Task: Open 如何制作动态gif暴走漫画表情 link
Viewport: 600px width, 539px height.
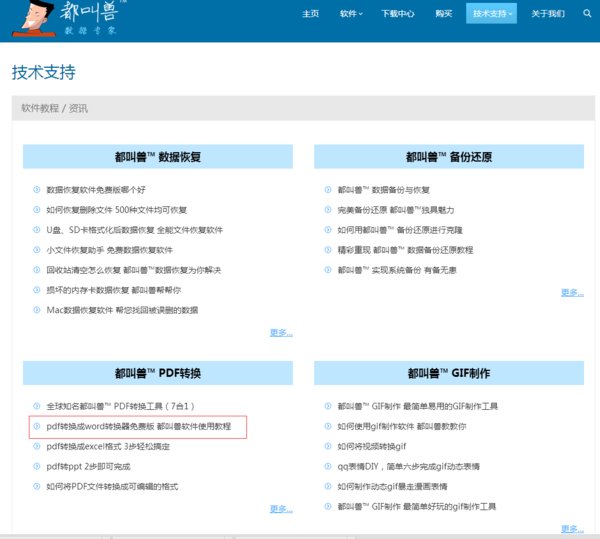Action: [x=392, y=487]
